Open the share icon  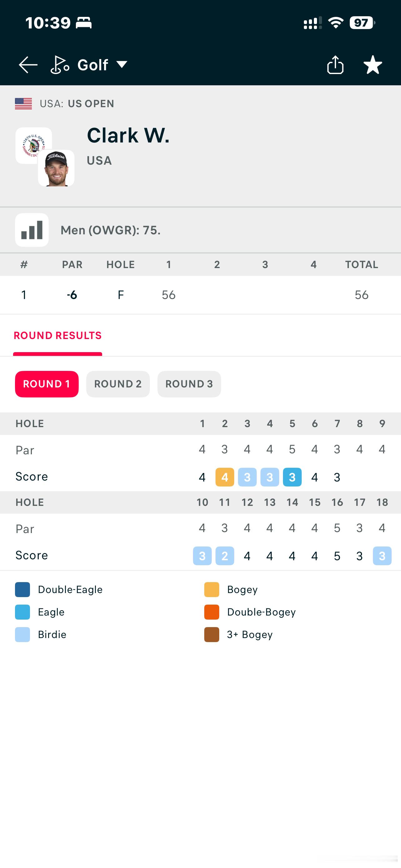pyautogui.click(x=335, y=64)
